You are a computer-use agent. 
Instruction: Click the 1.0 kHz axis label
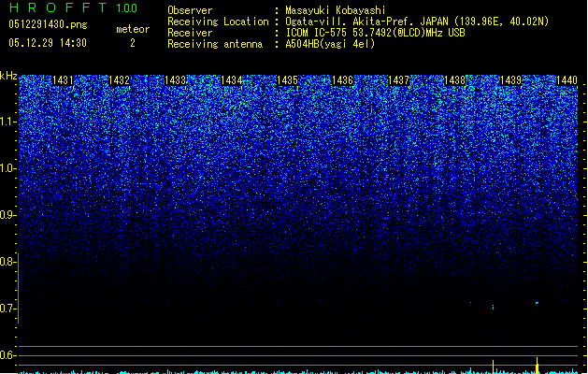tap(8, 168)
